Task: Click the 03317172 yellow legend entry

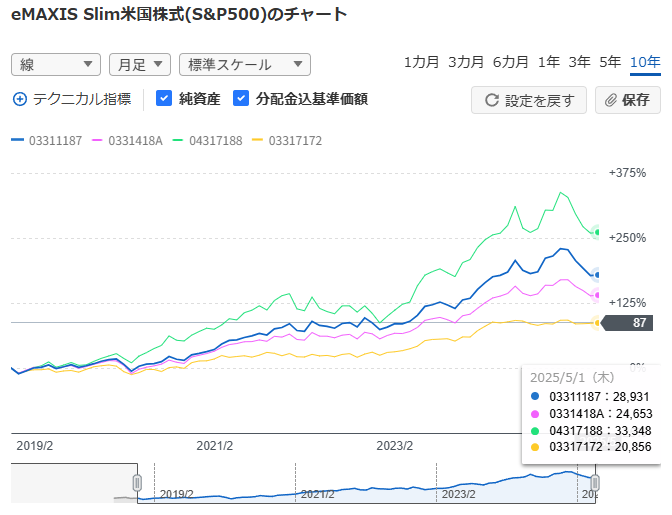Action: pos(287,141)
